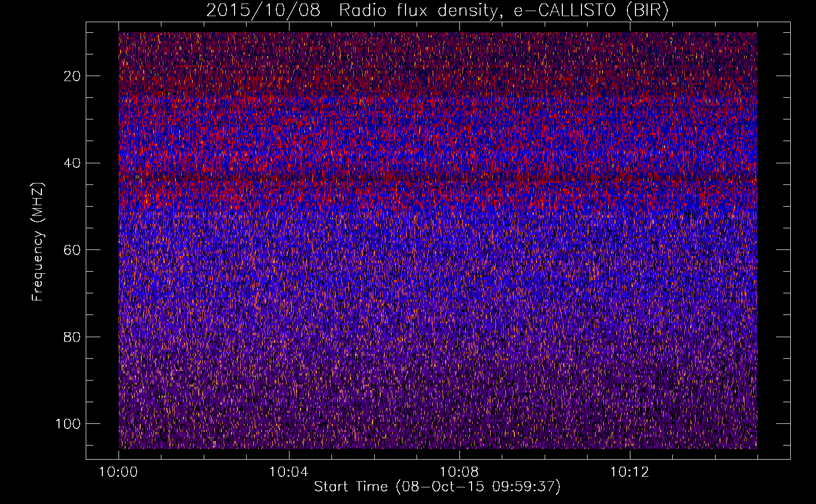Click the 'Start Time (08-Oct-15 09:59:37)' label
The image size is (816, 504).
(437, 487)
